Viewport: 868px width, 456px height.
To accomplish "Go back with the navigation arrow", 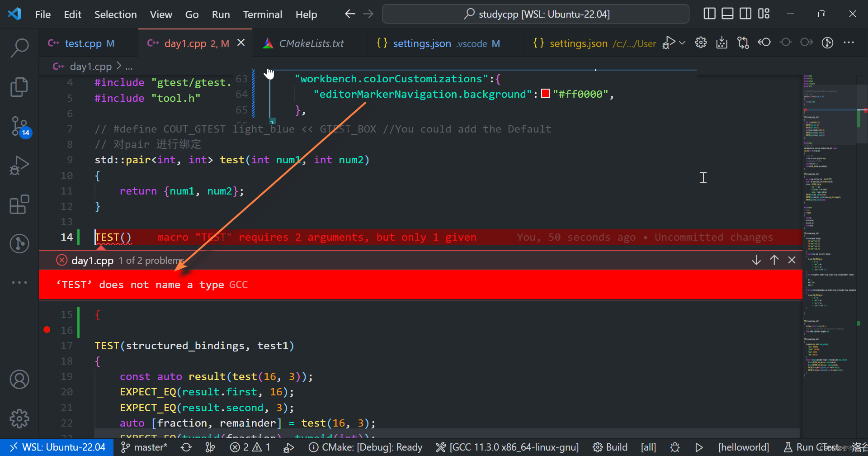I will point(350,14).
